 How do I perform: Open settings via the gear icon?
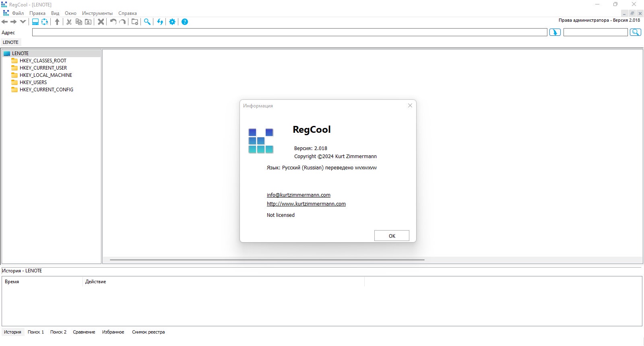coord(172,22)
